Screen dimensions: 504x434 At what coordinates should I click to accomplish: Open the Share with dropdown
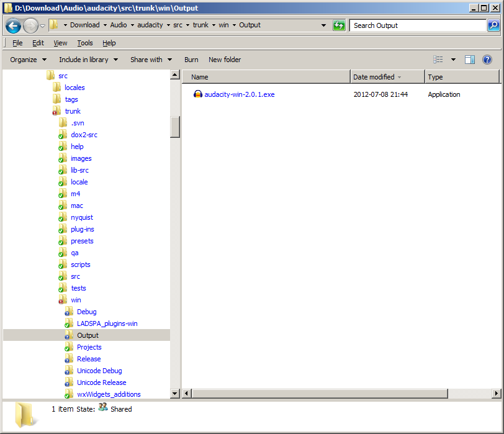pos(151,60)
